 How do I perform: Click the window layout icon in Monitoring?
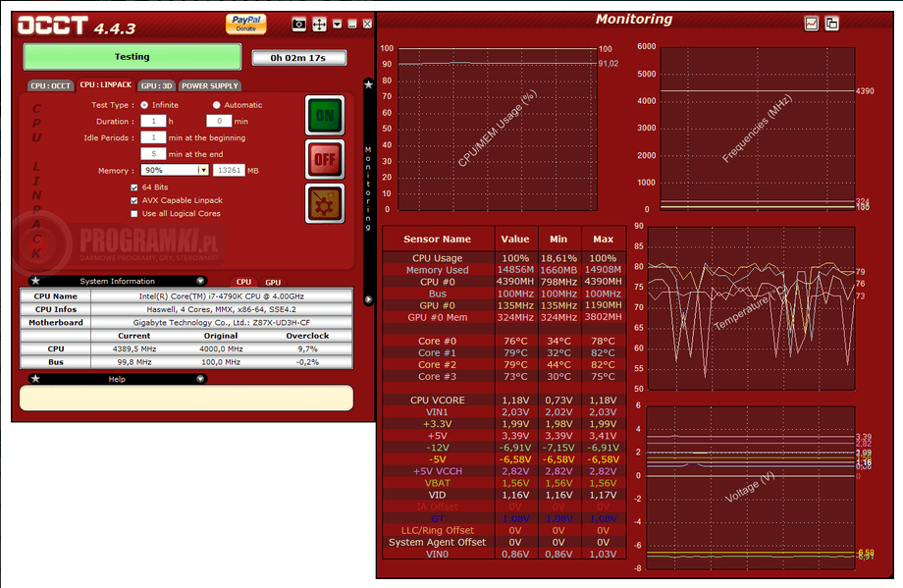(x=831, y=24)
